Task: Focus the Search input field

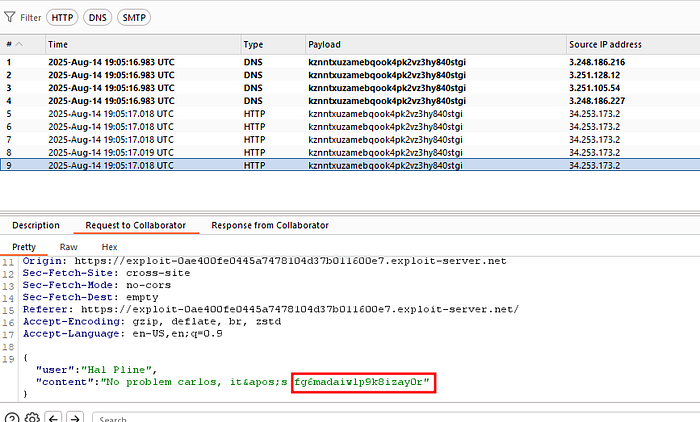Action: click(396, 419)
